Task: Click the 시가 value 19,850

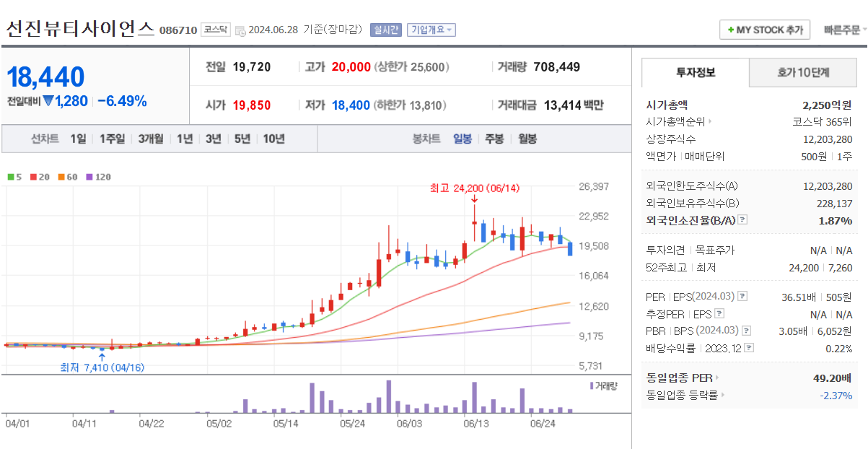Action: click(252, 105)
